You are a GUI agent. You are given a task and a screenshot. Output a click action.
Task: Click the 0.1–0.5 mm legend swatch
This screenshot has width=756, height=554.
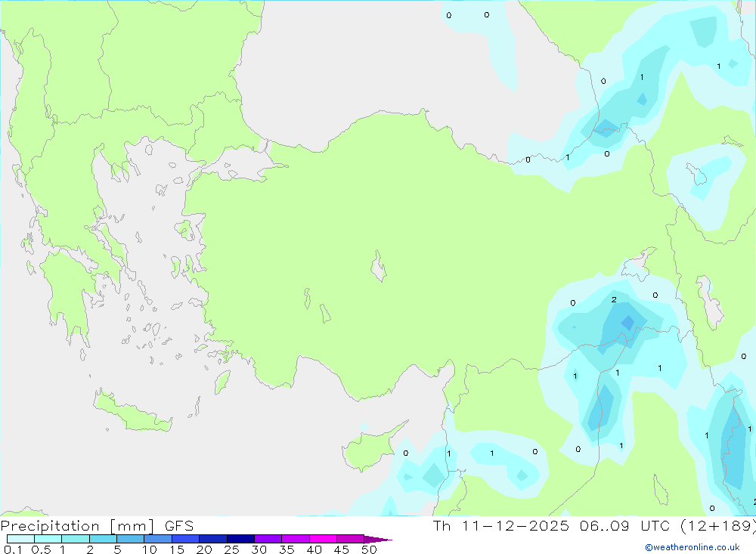(20, 539)
